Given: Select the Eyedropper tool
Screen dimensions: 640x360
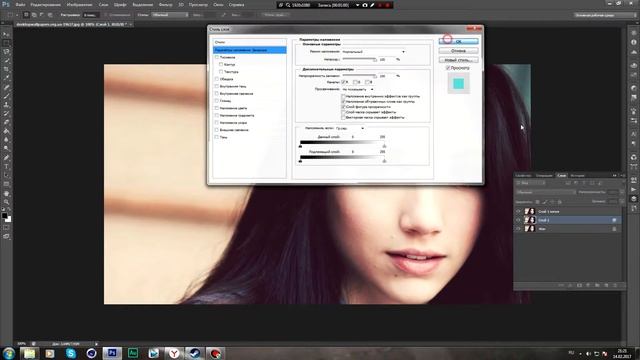Looking at the screenshot, I should [6, 78].
